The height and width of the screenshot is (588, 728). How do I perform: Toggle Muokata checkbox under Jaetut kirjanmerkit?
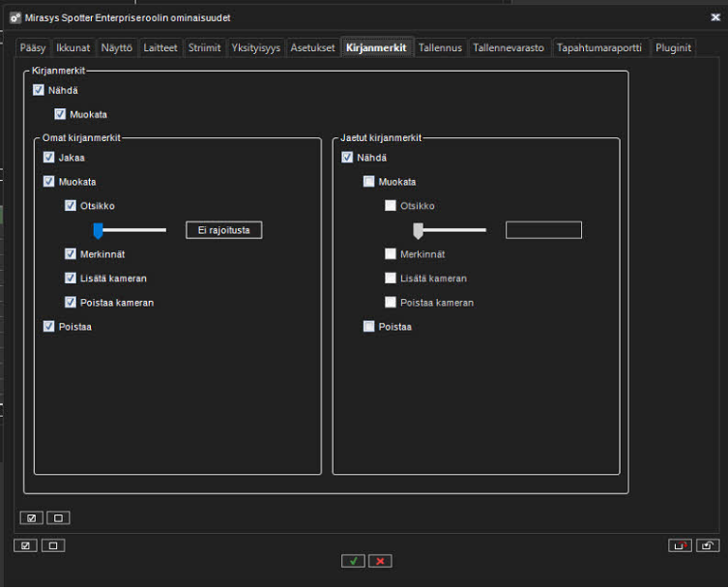(368, 181)
